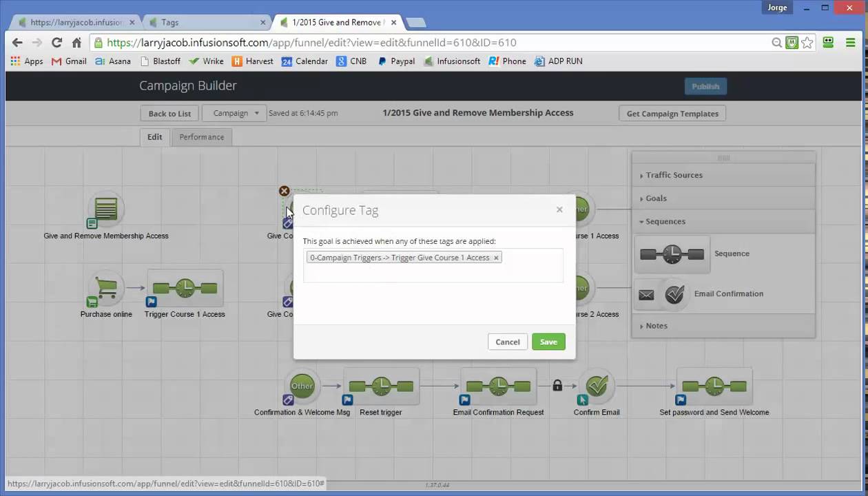Click the lock icon before Confirm Email
The height and width of the screenshot is (496, 868).
click(x=558, y=386)
